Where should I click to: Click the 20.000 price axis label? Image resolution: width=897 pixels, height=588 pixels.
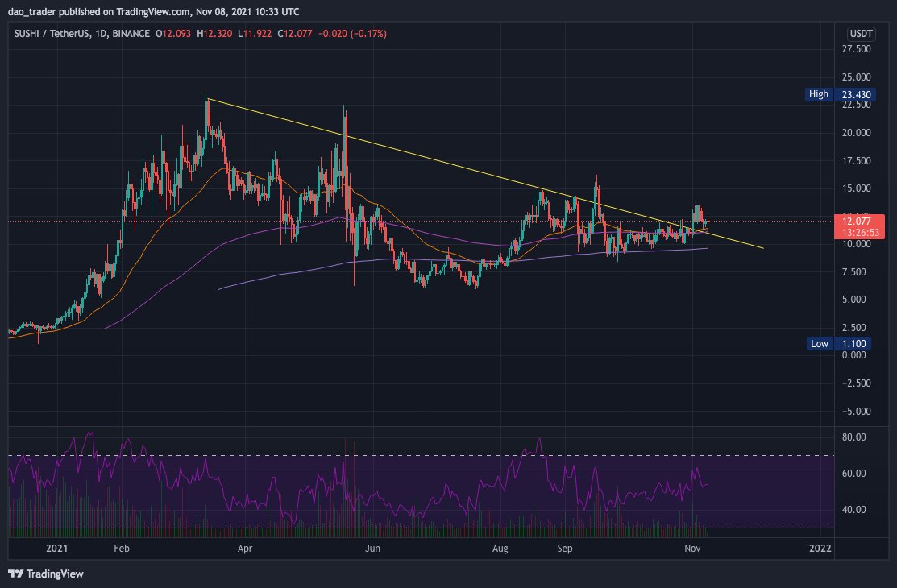[857, 133]
